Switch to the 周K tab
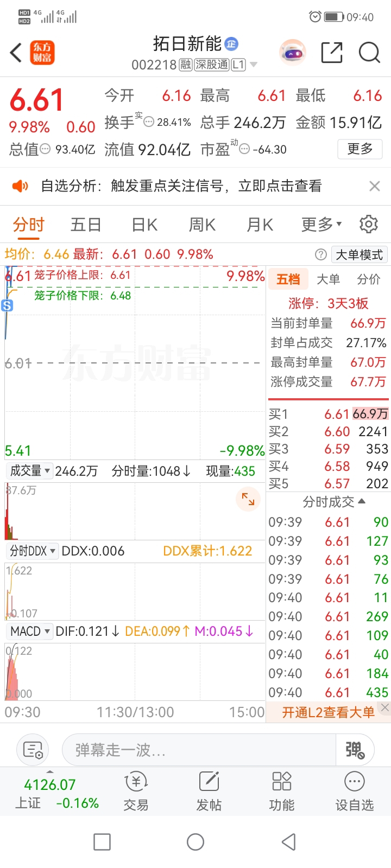Screen dimensions: 391x868 coord(202,224)
